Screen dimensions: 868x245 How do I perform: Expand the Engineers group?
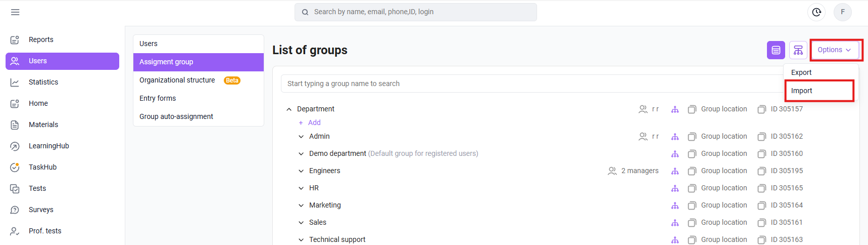301,171
